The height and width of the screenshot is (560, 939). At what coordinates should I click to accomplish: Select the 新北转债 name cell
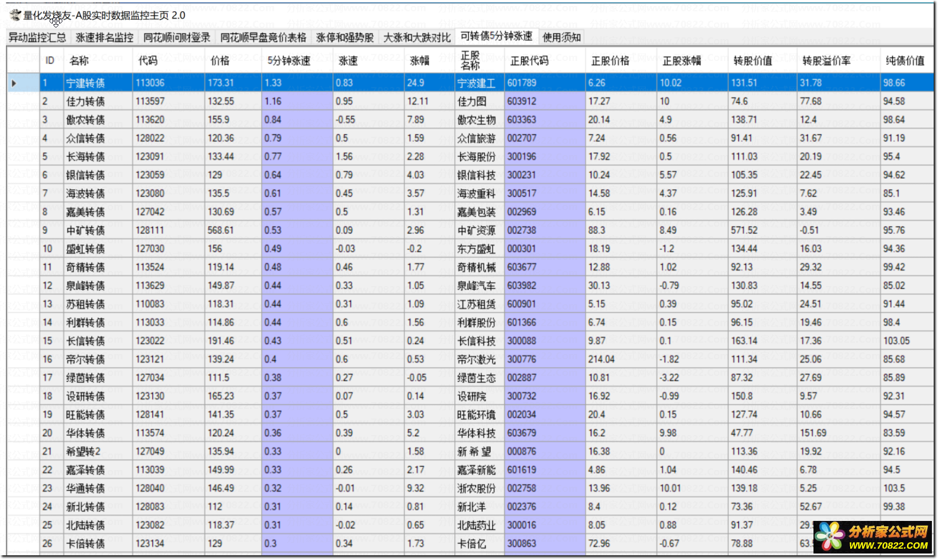98,507
